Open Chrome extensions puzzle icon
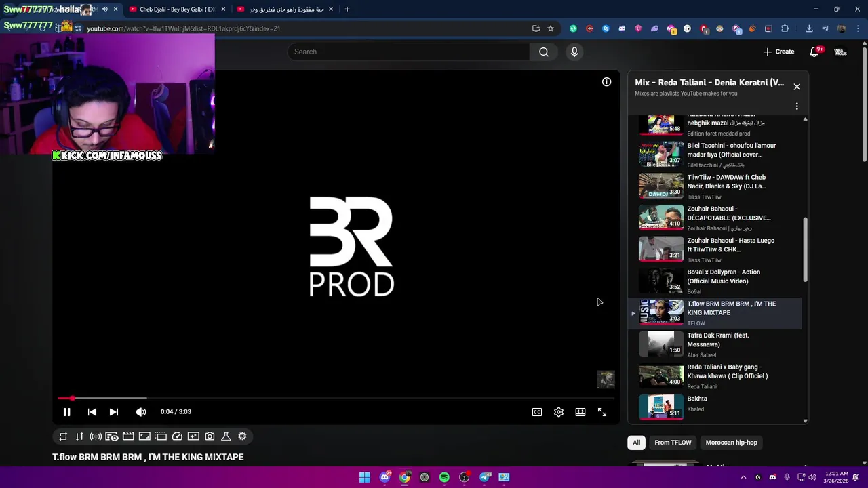 [x=785, y=28]
